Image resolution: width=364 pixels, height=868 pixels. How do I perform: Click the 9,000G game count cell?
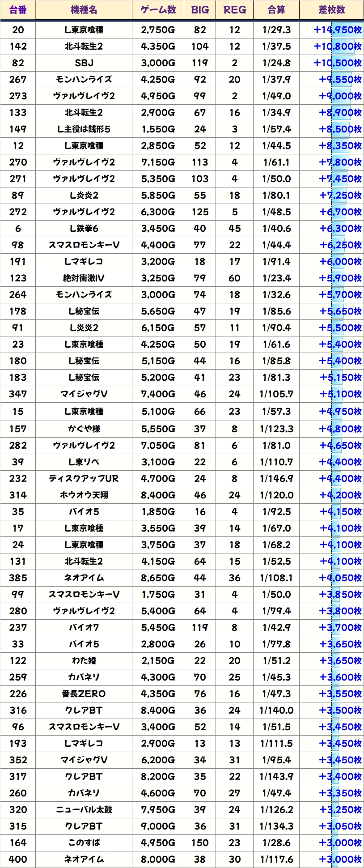tap(158, 826)
